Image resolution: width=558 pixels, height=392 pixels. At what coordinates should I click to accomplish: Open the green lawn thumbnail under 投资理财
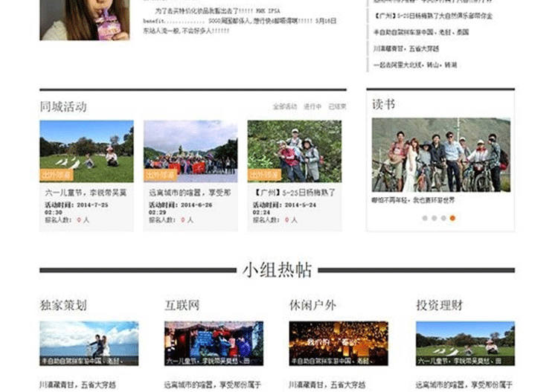tap(465, 344)
